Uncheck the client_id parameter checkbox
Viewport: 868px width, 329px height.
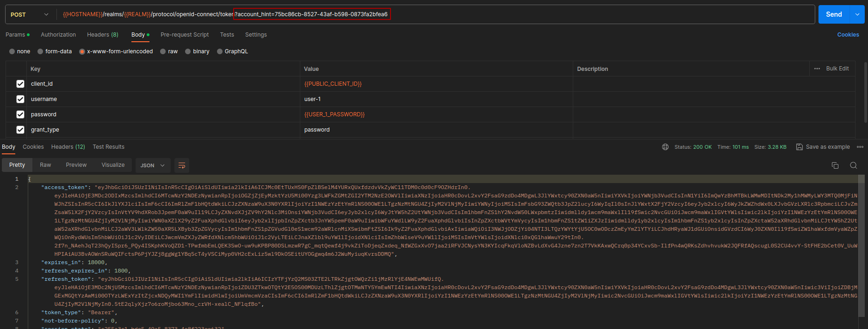point(20,84)
